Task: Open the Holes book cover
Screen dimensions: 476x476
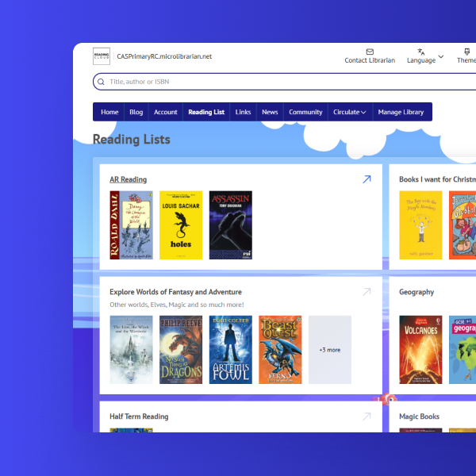Action: click(x=181, y=225)
